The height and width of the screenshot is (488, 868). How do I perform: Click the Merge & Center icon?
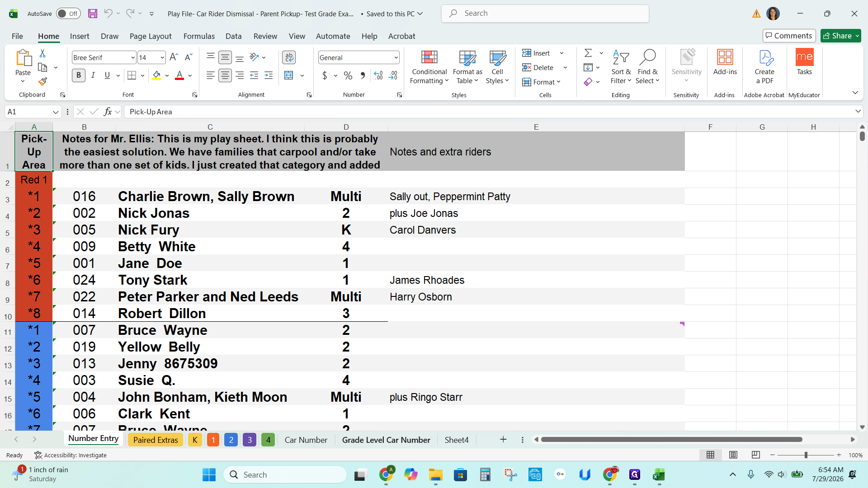pyautogui.click(x=289, y=75)
